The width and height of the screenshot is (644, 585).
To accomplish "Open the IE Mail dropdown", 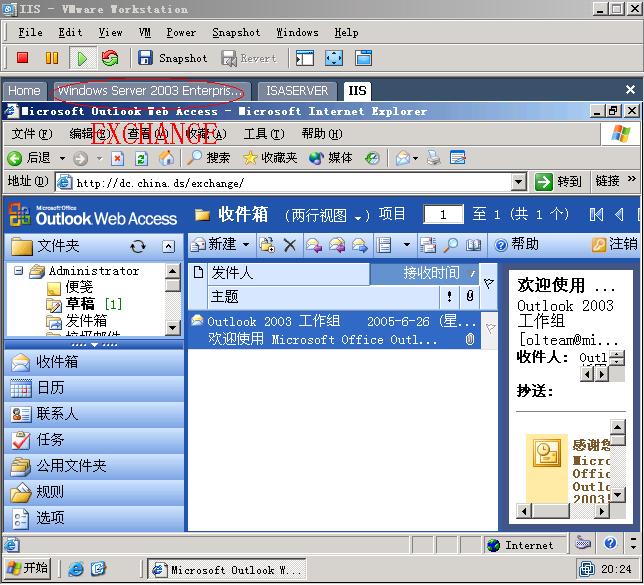I will pos(416,159).
